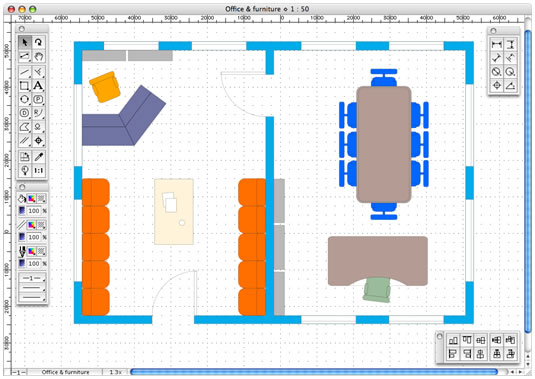Select the page layout tool
535x379 pixels.
pyautogui.click(x=25, y=157)
